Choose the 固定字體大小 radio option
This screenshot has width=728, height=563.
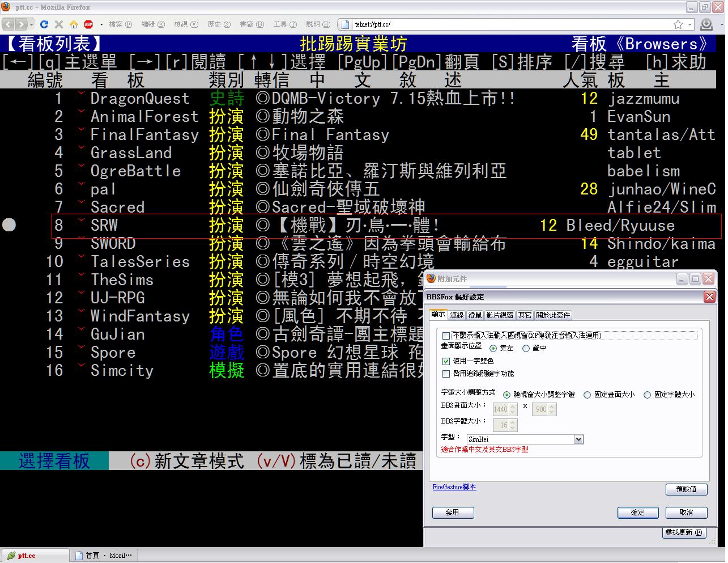(647, 395)
